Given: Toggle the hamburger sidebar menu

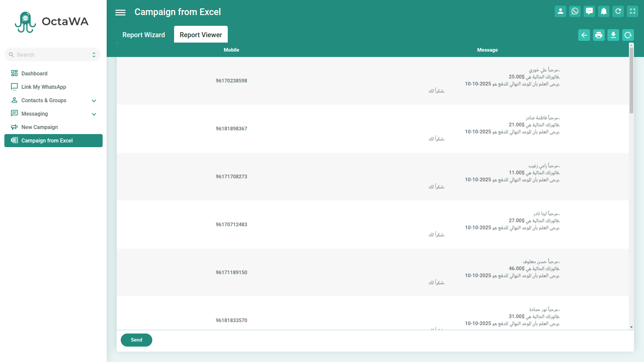Looking at the screenshot, I should click(x=120, y=12).
